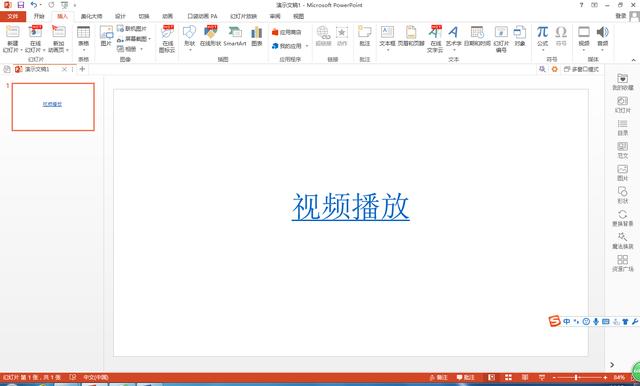Toggle 备注 notes pane in status bar

(438, 377)
